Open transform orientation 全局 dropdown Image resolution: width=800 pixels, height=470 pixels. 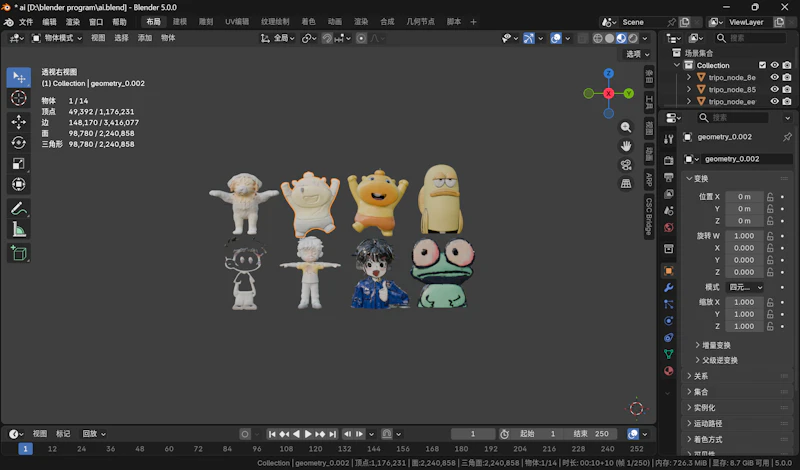pos(278,38)
